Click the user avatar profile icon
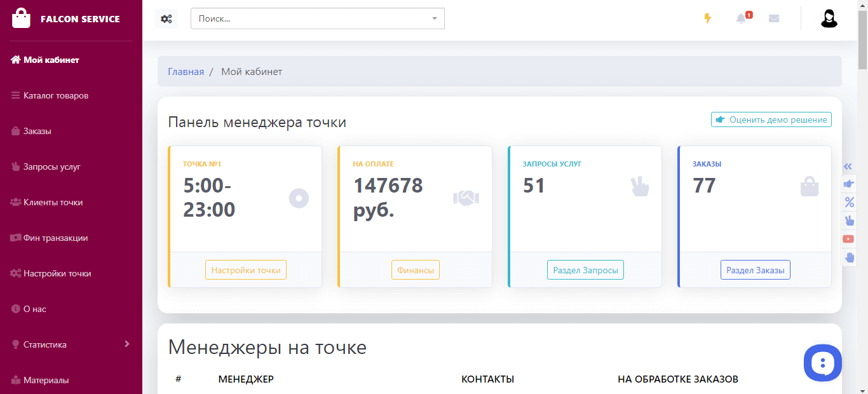Viewport: 868px width, 394px height. tap(829, 18)
